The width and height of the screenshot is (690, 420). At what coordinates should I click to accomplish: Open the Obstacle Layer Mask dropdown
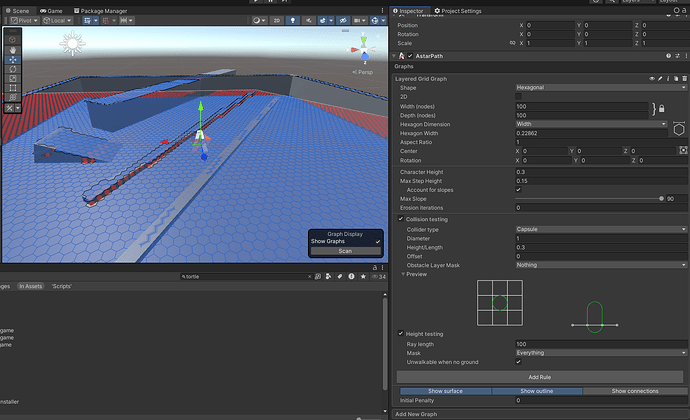[x=597, y=265]
